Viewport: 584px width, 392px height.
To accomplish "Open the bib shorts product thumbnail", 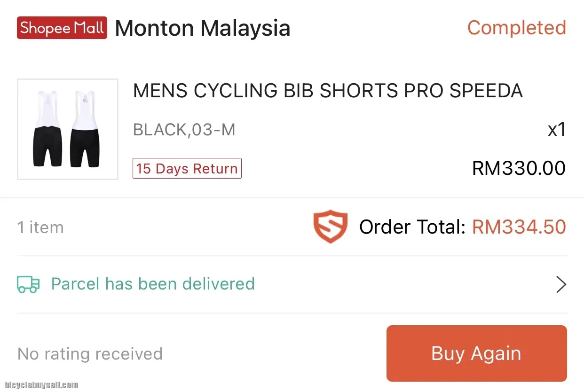I will [68, 129].
